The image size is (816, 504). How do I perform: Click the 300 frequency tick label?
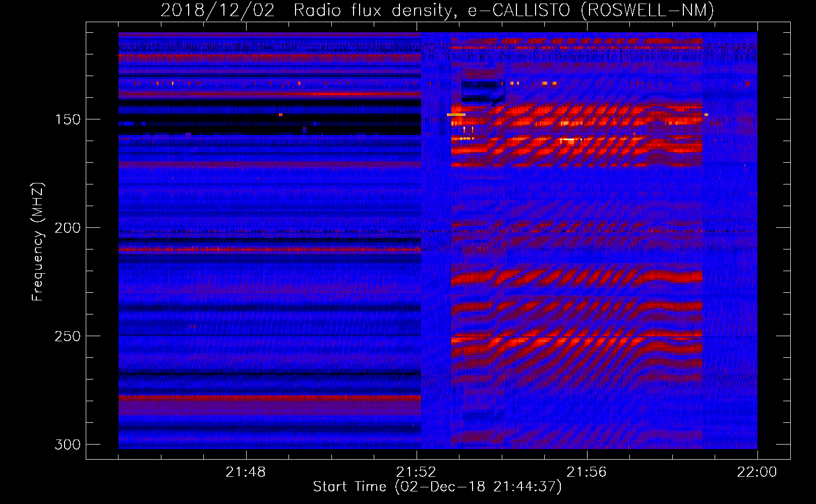point(67,445)
